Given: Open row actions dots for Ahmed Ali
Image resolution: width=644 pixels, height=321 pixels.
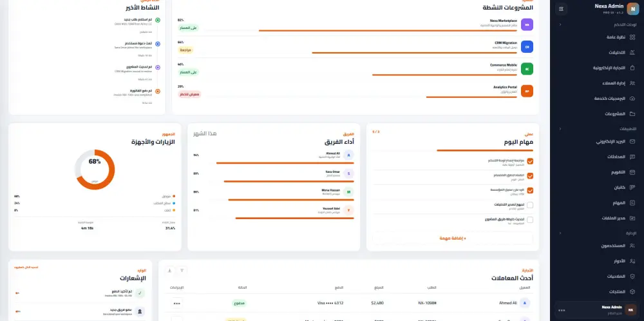Looking at the screenshot, I should (177, 304).
